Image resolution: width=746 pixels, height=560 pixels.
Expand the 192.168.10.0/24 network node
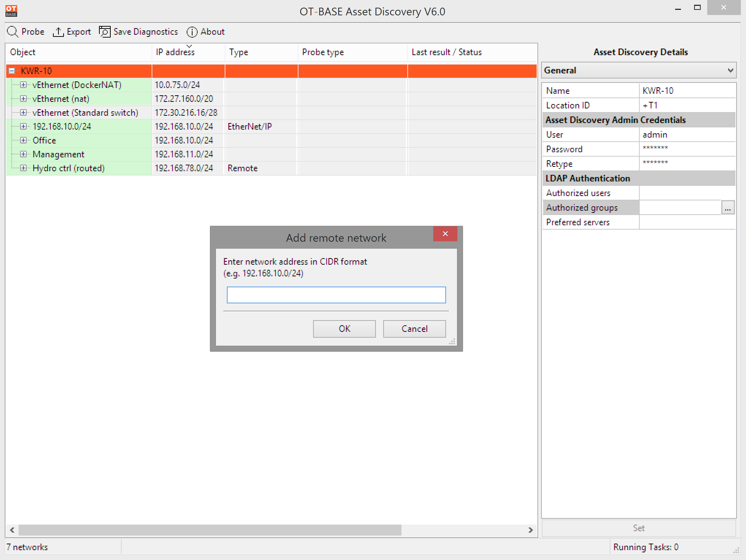coord(23,126)
